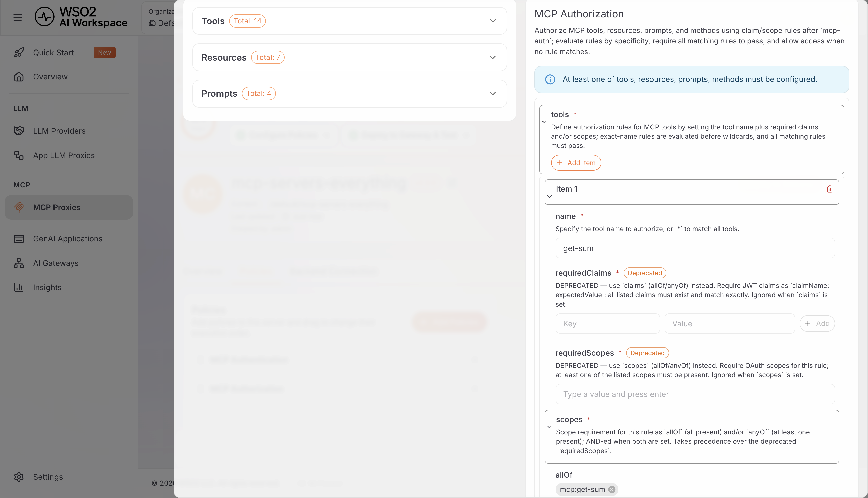Open the hamburger menu icon
868x498 pixels.
(x=17, y=17)
